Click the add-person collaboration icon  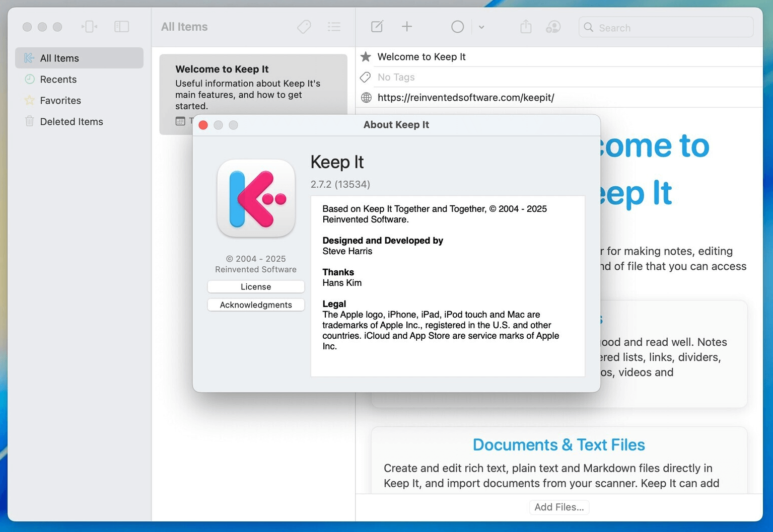pos(552,27)
